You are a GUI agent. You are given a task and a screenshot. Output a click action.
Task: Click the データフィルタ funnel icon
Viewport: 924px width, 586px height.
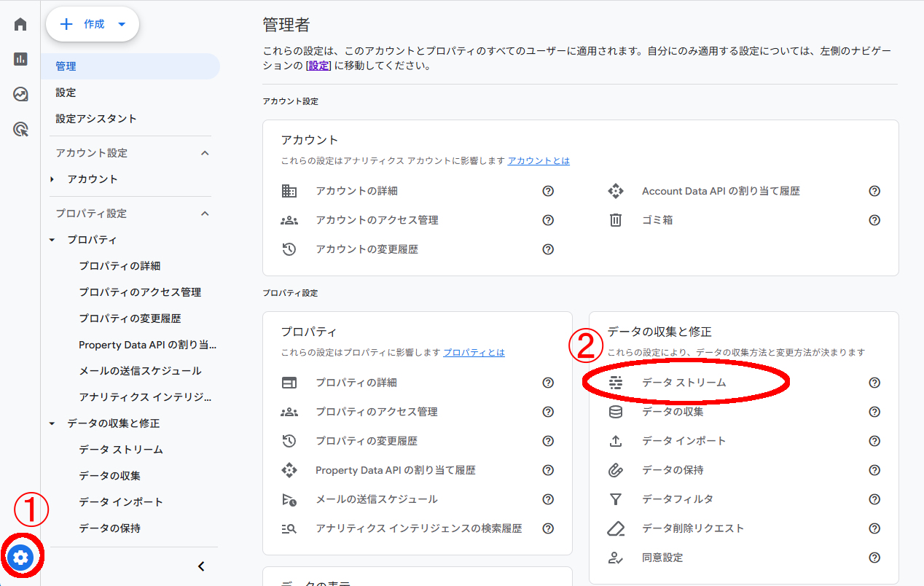(x=616, y=499)
